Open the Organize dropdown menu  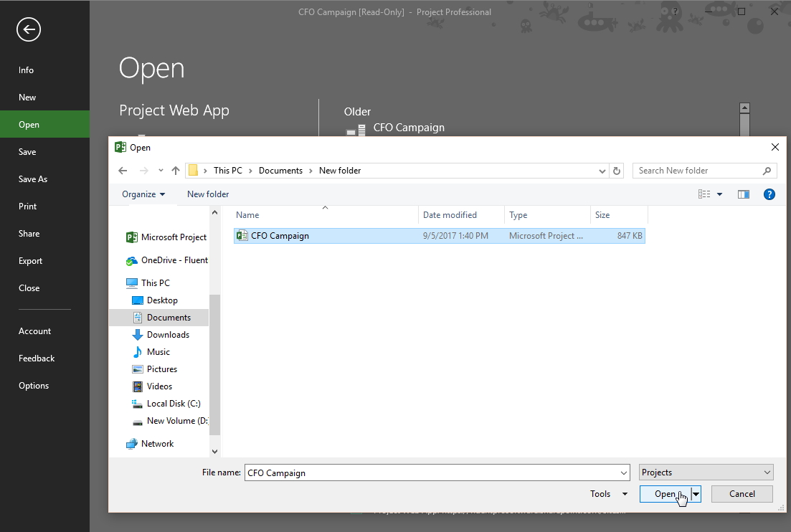(143, 194)
